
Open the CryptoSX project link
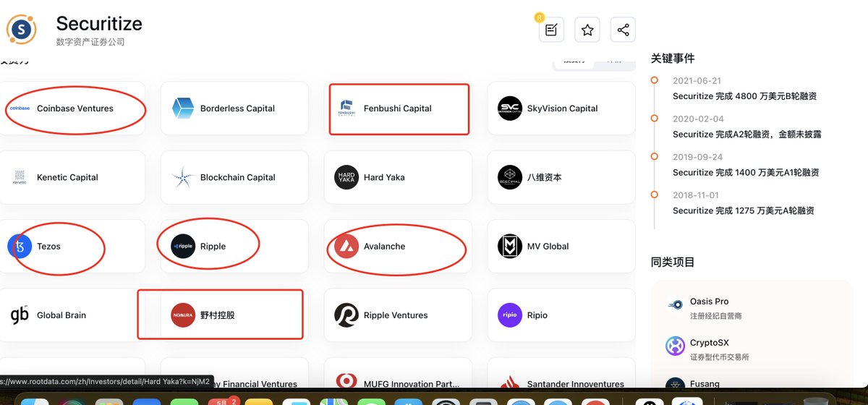click(710, 342)
